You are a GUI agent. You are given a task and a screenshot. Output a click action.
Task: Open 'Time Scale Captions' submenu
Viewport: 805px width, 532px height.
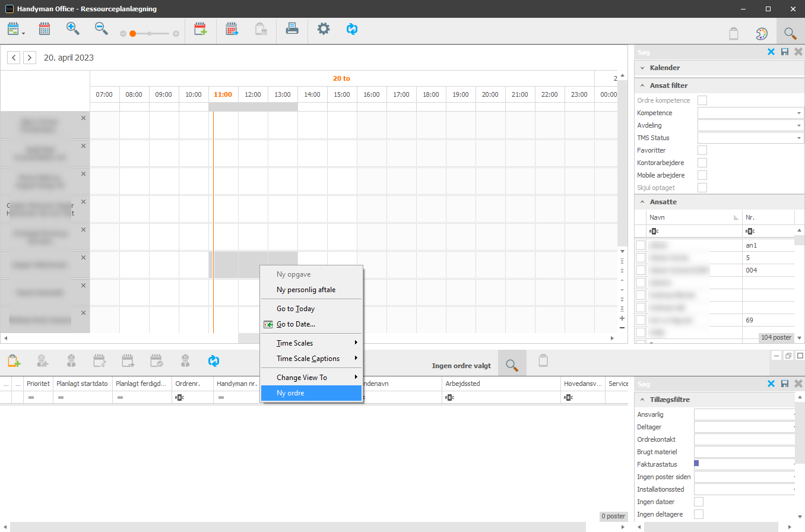pyautogui.click(x=312, y=359)
